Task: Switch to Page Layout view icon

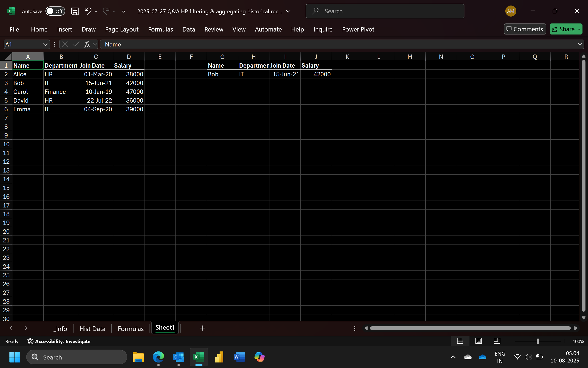Action: coord(478,341)
